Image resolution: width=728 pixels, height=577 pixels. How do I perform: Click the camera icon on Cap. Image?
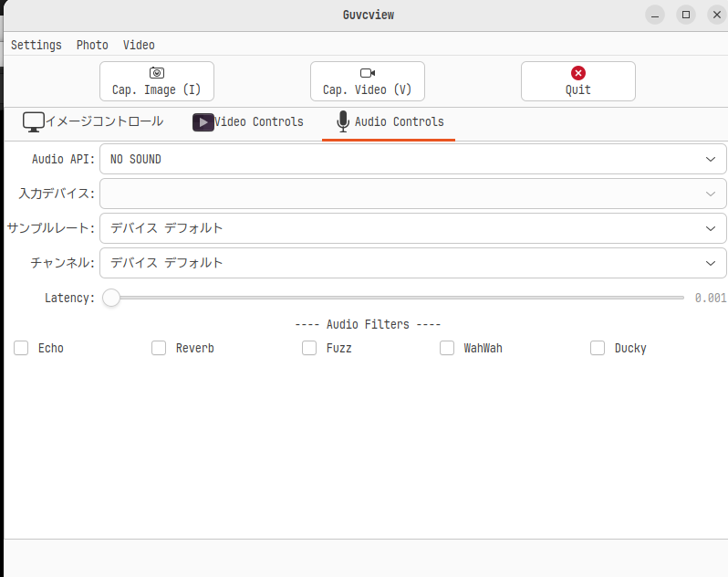157,73
